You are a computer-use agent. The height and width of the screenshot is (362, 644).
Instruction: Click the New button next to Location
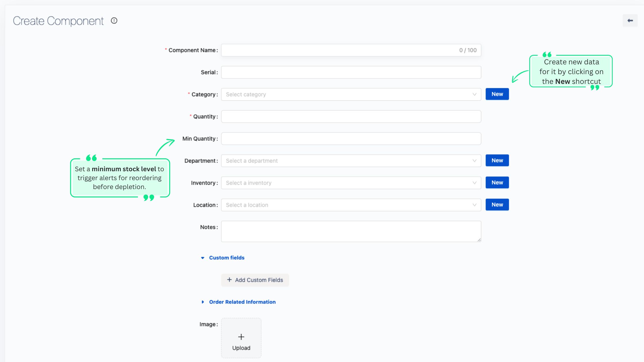497,204
